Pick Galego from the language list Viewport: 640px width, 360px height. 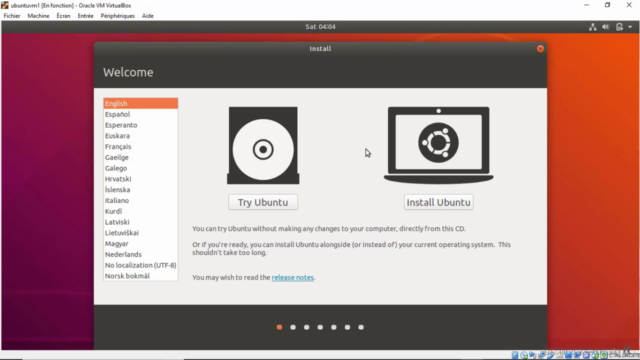click(x=140, y=168)
